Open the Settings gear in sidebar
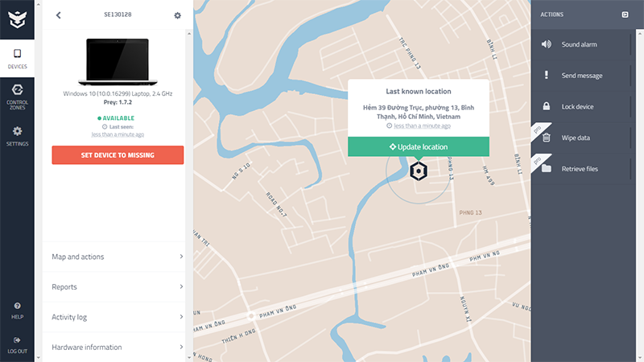 (x=17, y=135)
